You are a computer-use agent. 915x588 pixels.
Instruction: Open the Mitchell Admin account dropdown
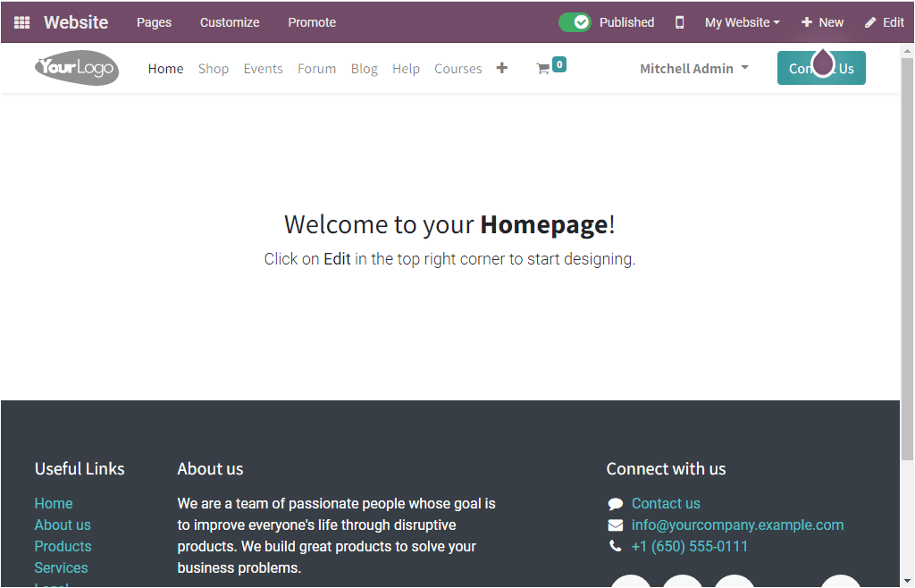tap(693, 68)
